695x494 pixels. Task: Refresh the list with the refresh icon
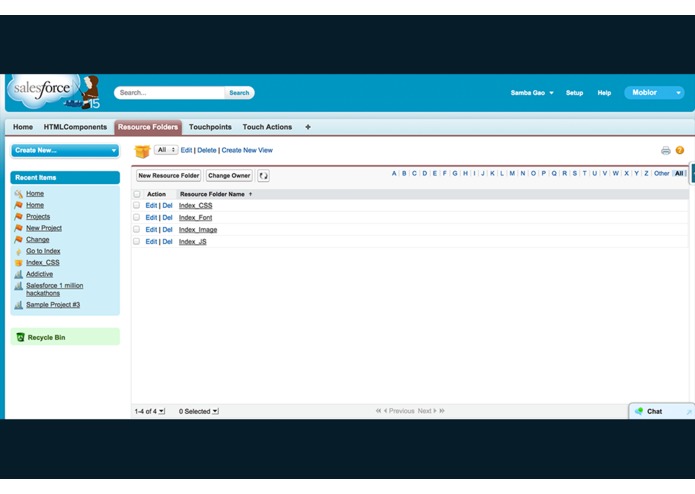263,176
